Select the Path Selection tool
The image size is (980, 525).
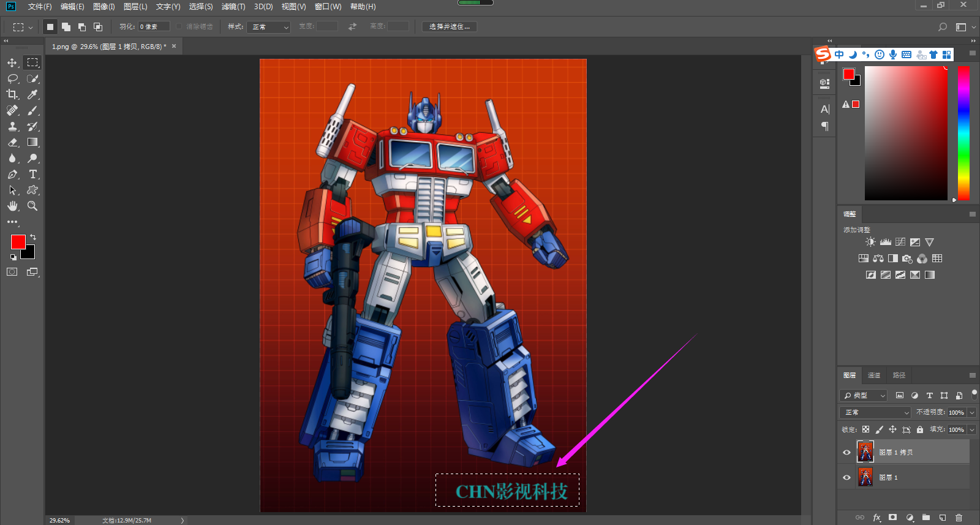pos(12,190)
